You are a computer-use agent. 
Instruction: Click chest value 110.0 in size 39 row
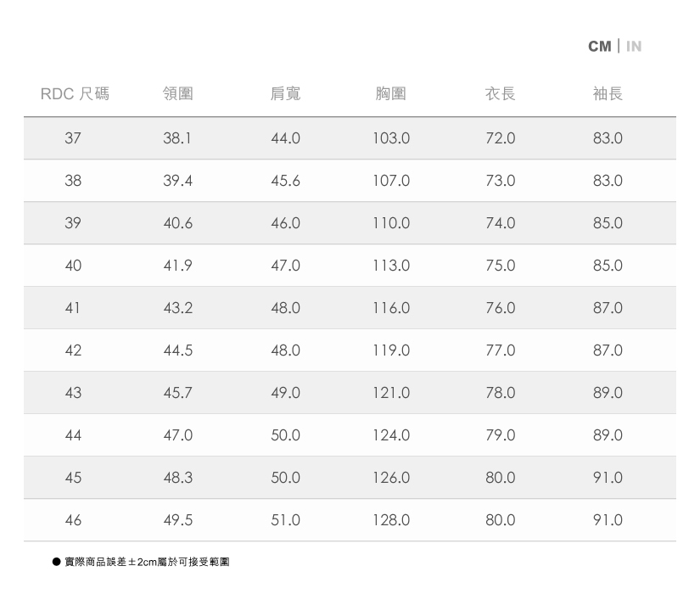click(390, 223)
